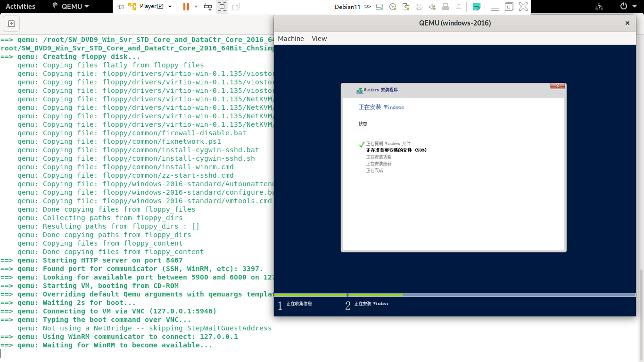Open the Machine menu
Viewport: 644px width, 362px height.
[x=290, y=39]
